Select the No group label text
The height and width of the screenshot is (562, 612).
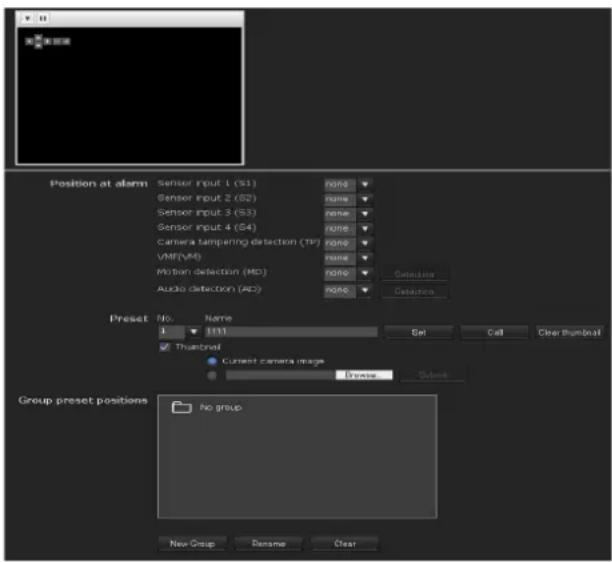pos(221,407)
